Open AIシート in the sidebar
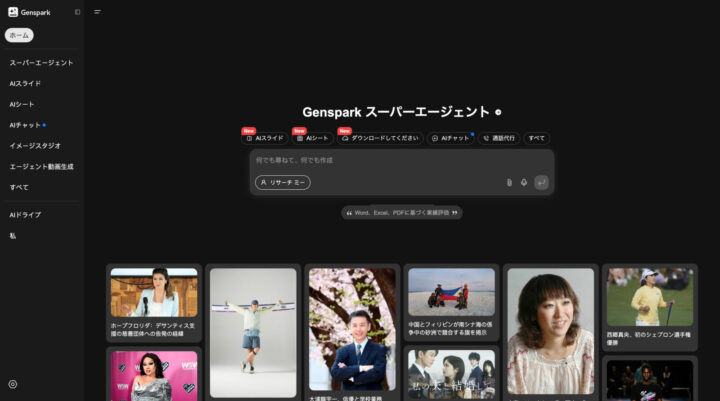Image resolution: width=720 pixels, height=401 pixels. pyautogui.click(x=22, y=104)
